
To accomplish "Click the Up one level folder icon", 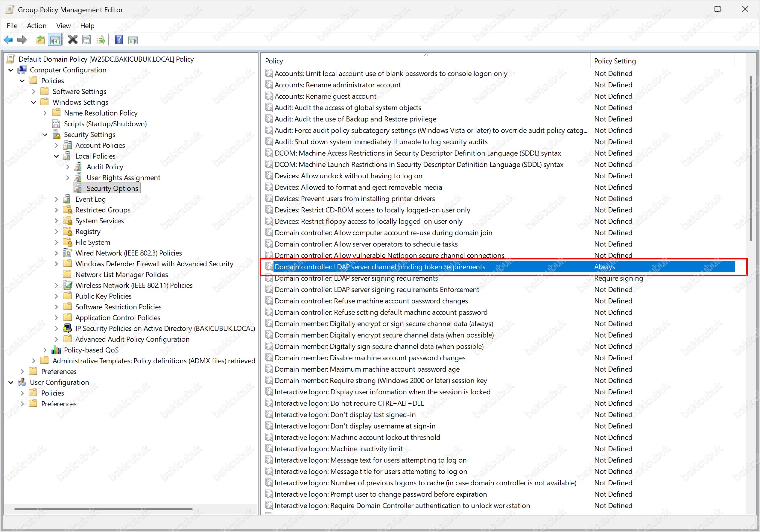I will 40,40.
